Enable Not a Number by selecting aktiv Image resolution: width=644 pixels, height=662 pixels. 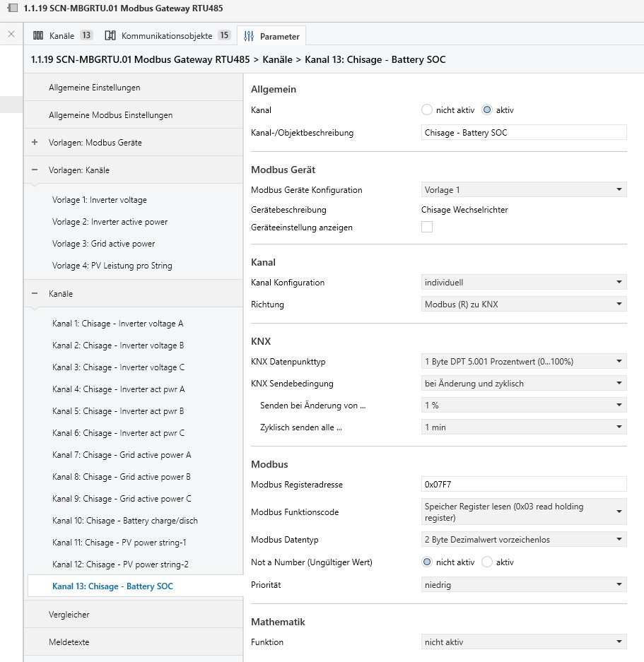coord(486,562)
